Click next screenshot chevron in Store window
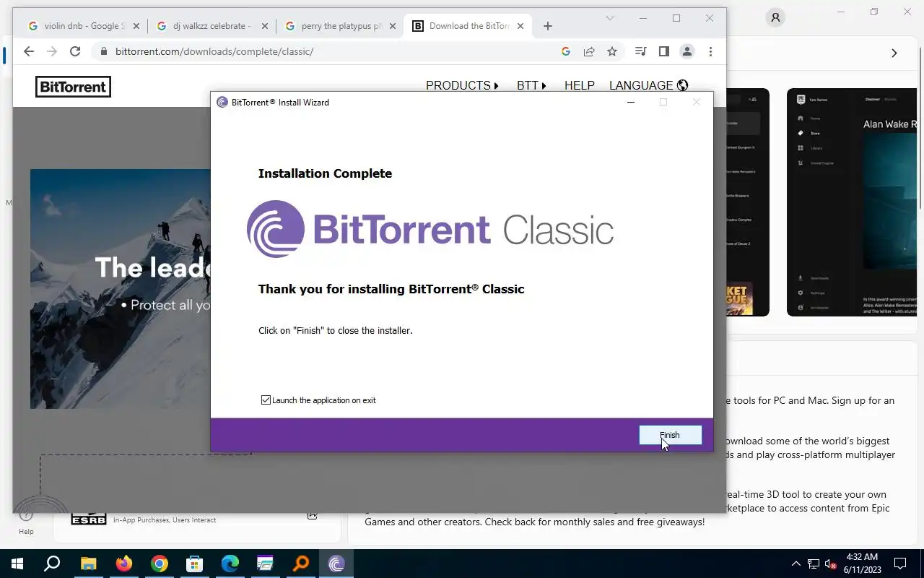Viewport: 924px width, 578px height. [x=894, y=53]
